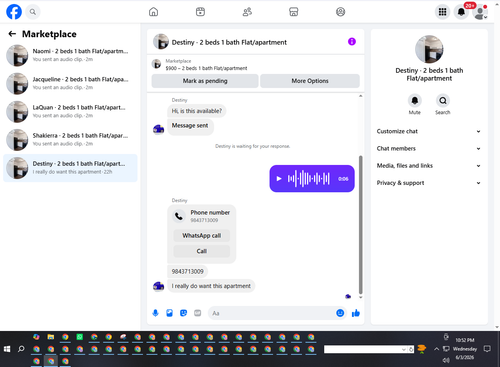Open LaQuan conversation in list
This screenshot has width=500, height=367.
click(70, 112)
